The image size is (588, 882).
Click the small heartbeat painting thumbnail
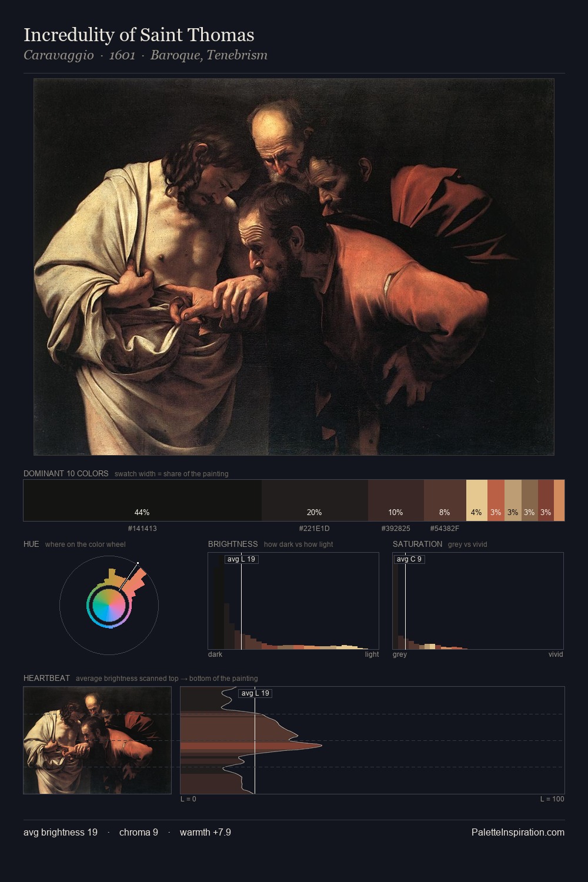pos(98,740)
